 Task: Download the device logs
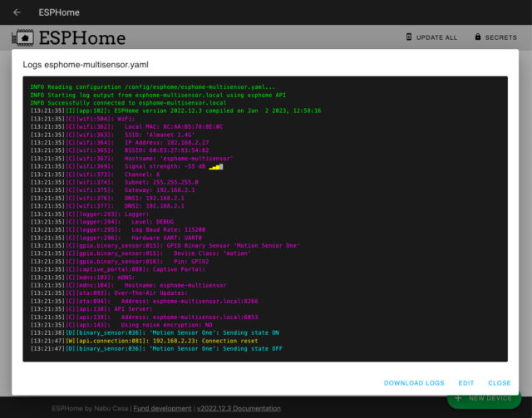(414, 383)
